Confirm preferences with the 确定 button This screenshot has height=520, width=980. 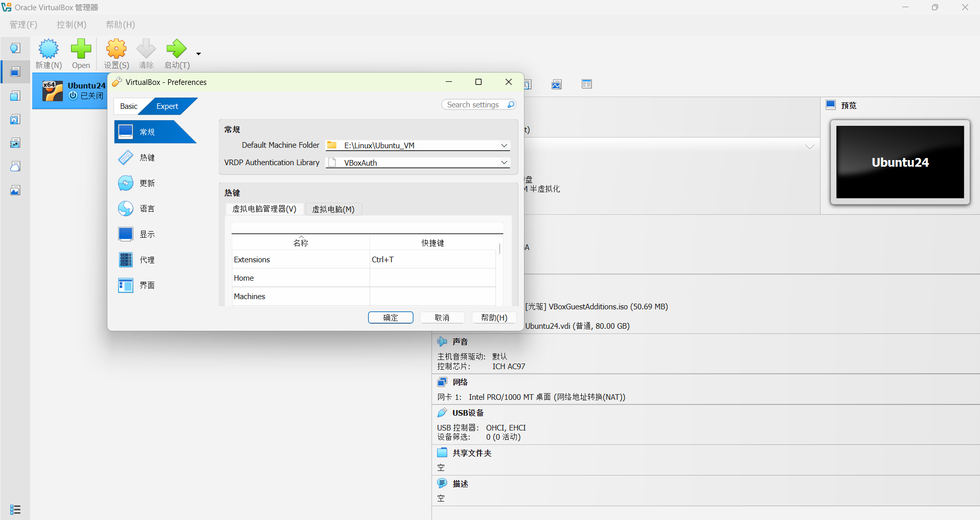pos(390,317)
